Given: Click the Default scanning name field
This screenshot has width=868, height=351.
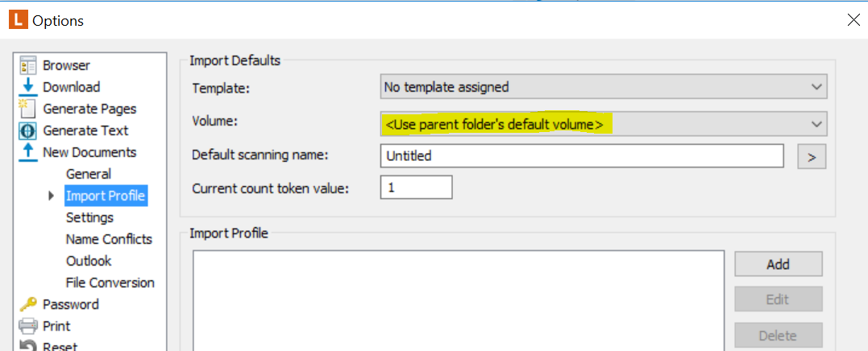Looking at the screenshot, I should point(582,156).
